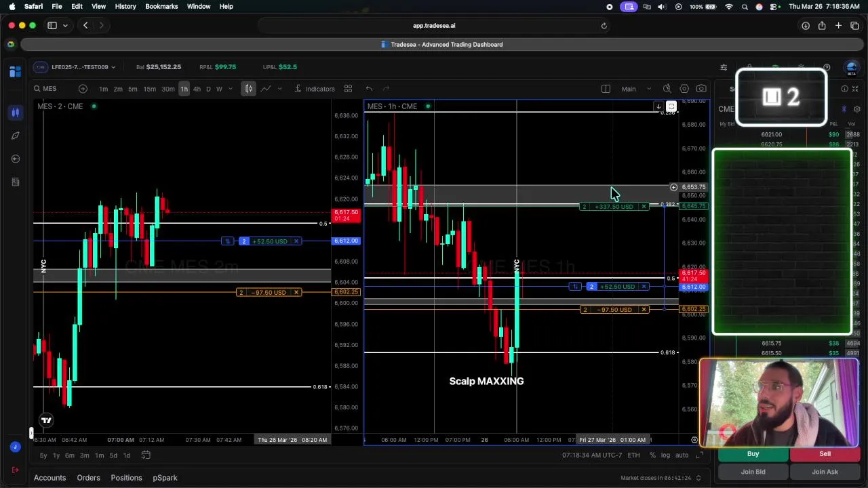Image resolution: width=868 pixels, height=488 pixels.
Task: Cancel the -97.50 USD order on 1h chart
Action: [x=644, y=310]
